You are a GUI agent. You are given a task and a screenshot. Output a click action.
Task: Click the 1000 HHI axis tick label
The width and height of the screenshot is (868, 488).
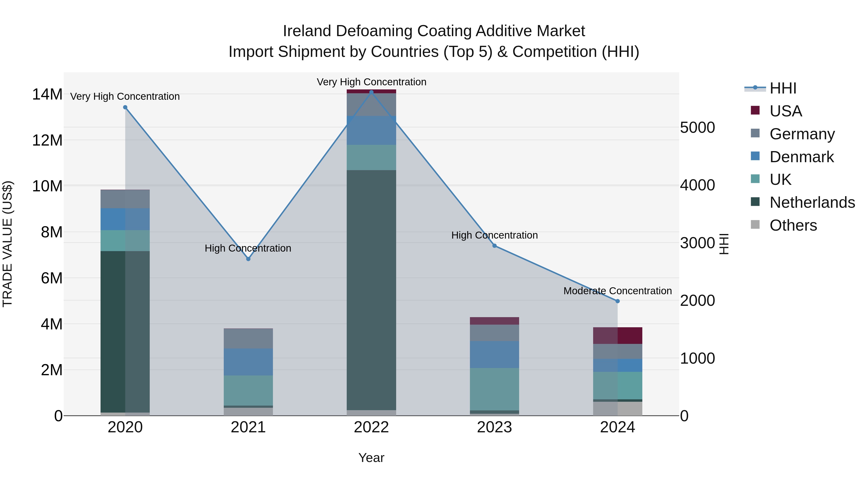point(698,358)
